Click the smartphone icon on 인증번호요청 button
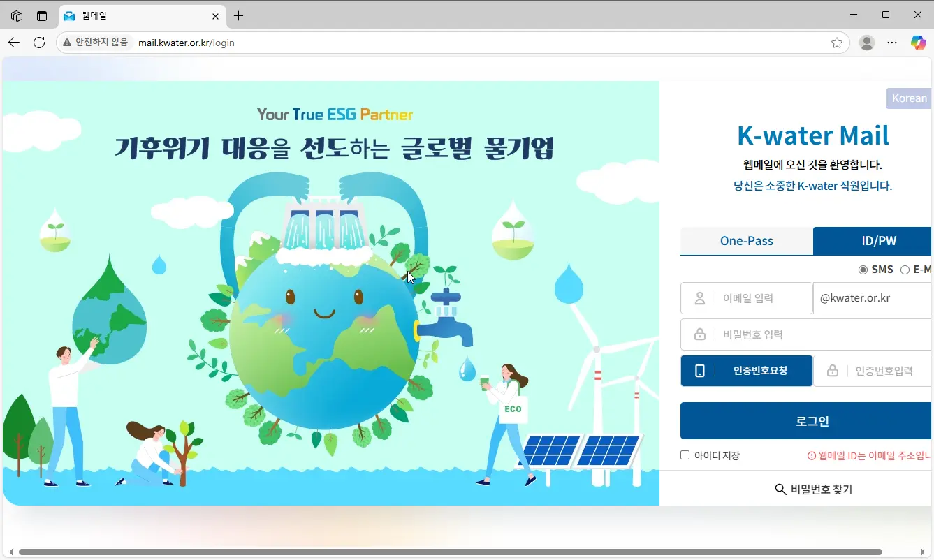Viewport: 934px width, 560px height. [700, 371]
